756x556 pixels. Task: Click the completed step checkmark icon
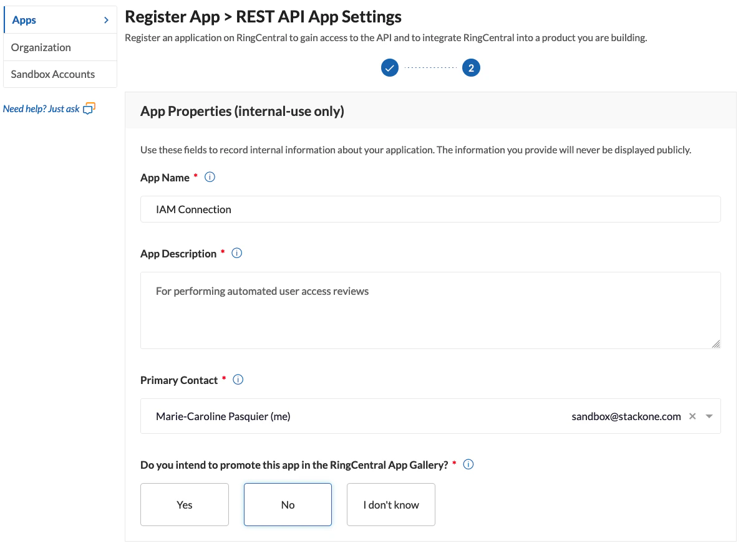389,67
